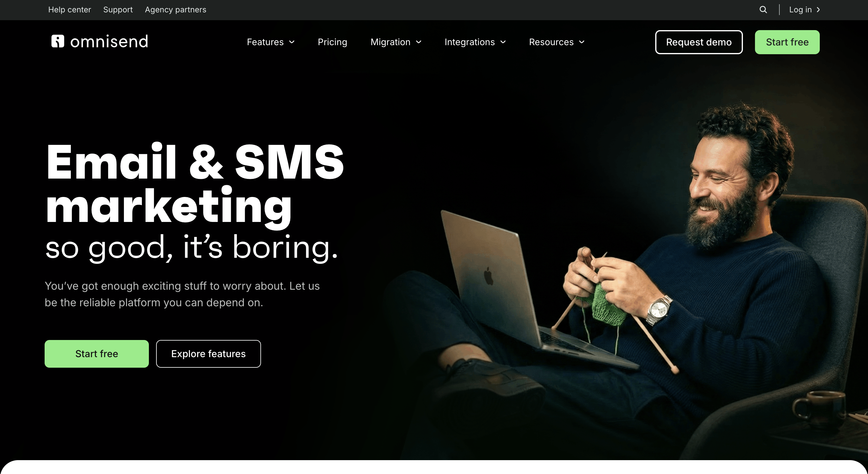Open the Support link
The image size is (868, 474).
click(118, 10)
